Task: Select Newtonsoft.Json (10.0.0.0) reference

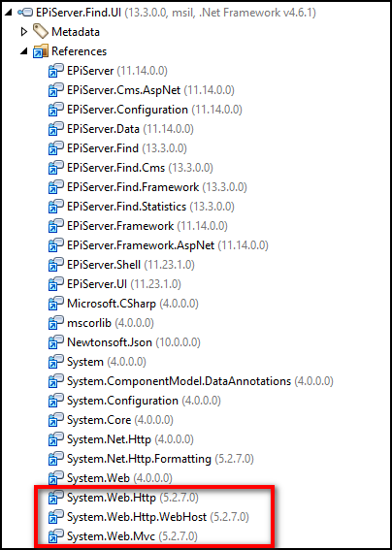Action: pyautogui.click(x=134, y=342)
